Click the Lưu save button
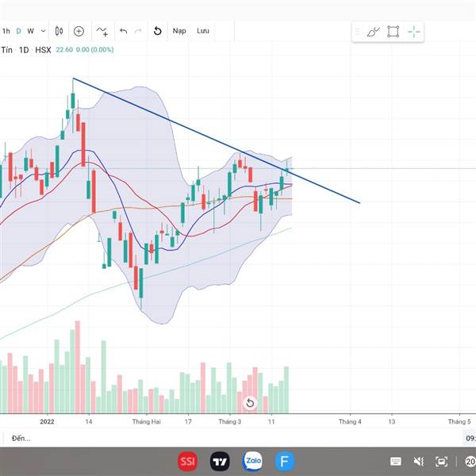476x476 pixels. click(x=203, y=31)
